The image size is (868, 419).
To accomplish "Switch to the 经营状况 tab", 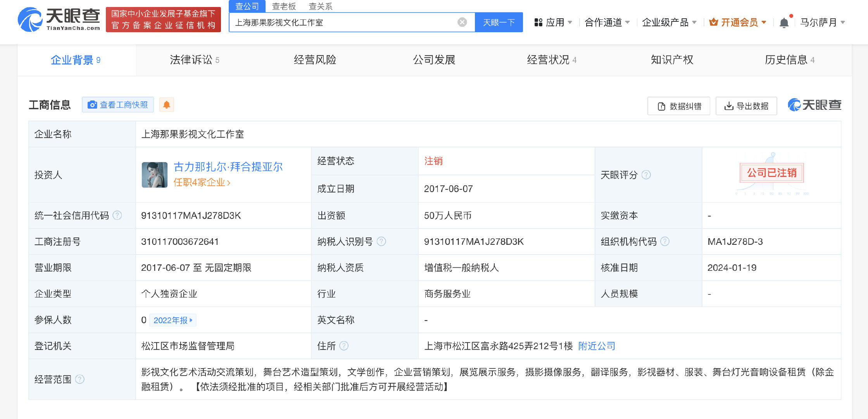I will pos(552,60).
